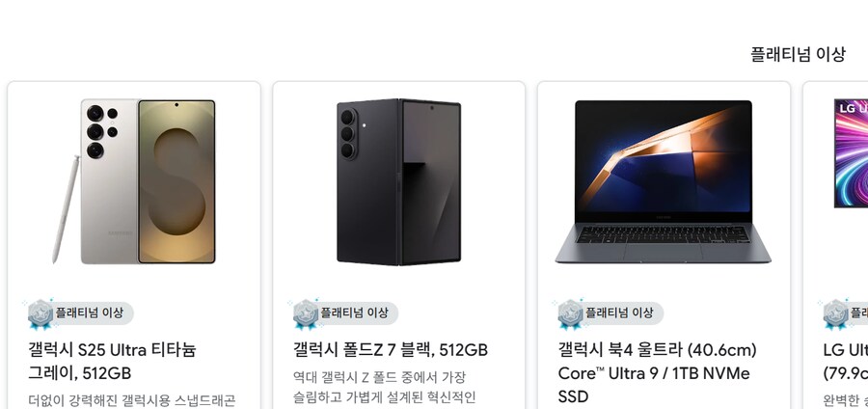
Task: Open '갤럭시 폴드Z 7 블랙, 512GB' title
Action: pos(391,350)
